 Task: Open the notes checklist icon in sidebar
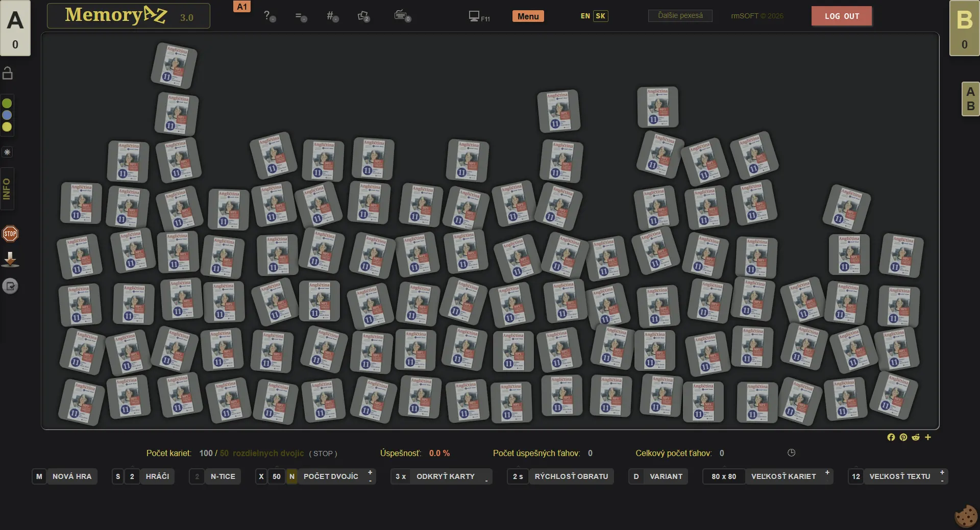point(10,286)
